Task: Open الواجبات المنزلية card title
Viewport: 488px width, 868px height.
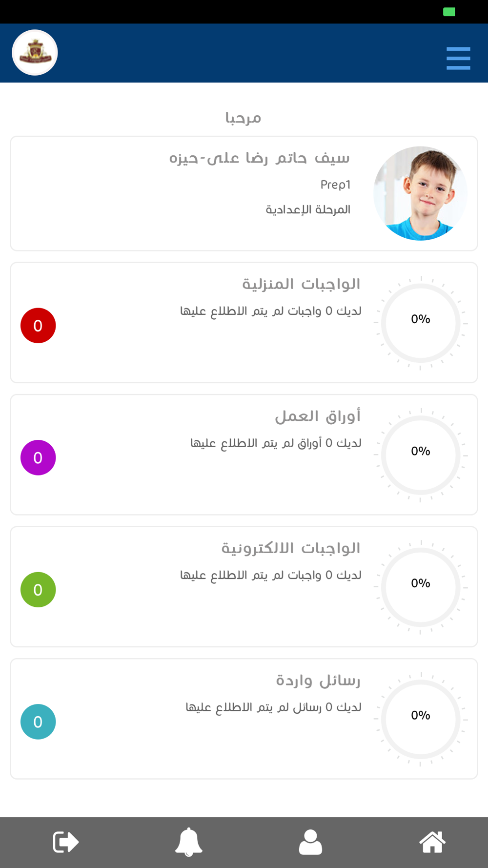Action: point(301,284)
